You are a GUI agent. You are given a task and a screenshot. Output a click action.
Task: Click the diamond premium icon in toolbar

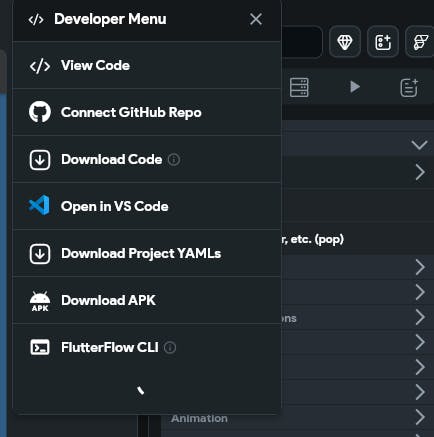point(345,42)
